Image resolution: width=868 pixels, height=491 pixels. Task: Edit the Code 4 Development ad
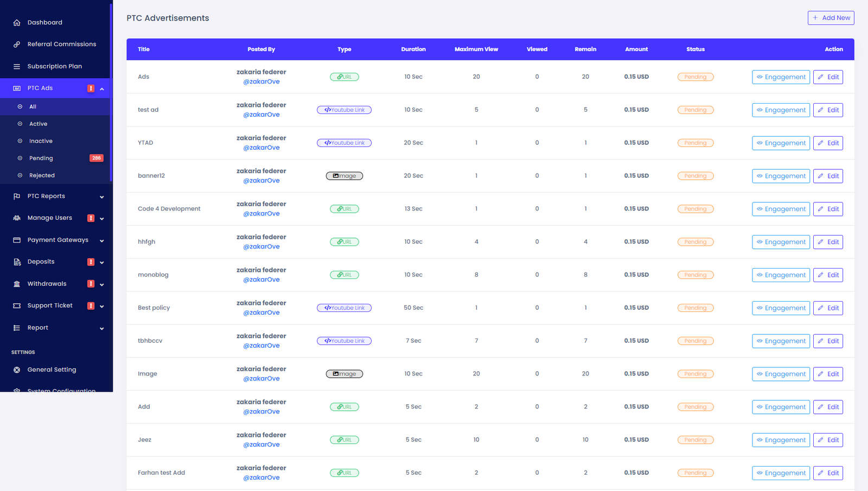(828, 209)
